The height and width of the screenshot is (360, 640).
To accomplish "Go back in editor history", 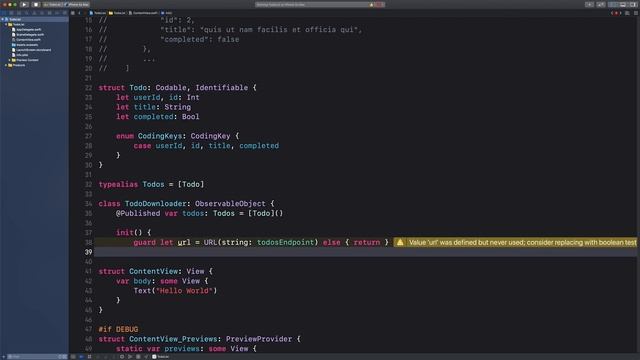I will click(x=80, y=13).
